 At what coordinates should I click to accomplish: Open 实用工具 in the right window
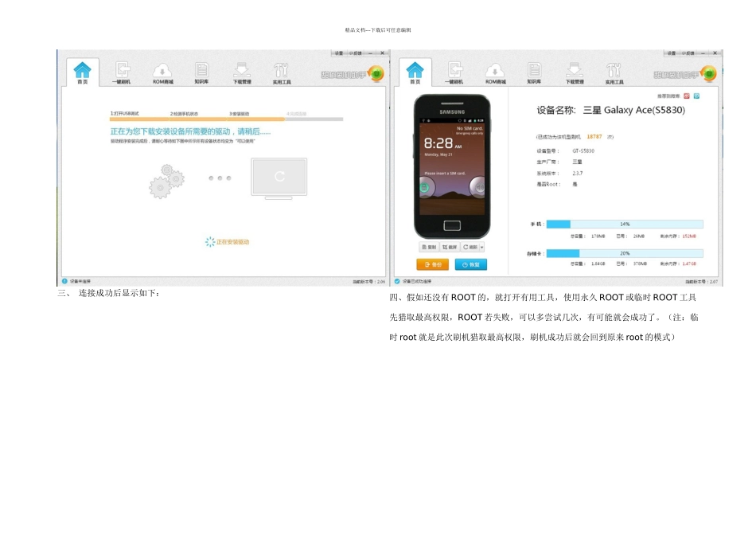[615, 72]
